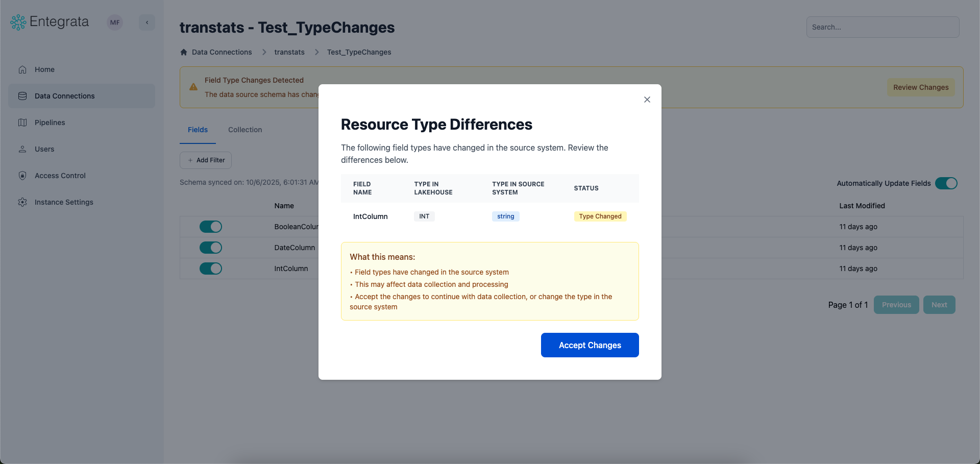980x464 pixels.
Task: Click the MF user avatar
Action: [x=115, y=22]
